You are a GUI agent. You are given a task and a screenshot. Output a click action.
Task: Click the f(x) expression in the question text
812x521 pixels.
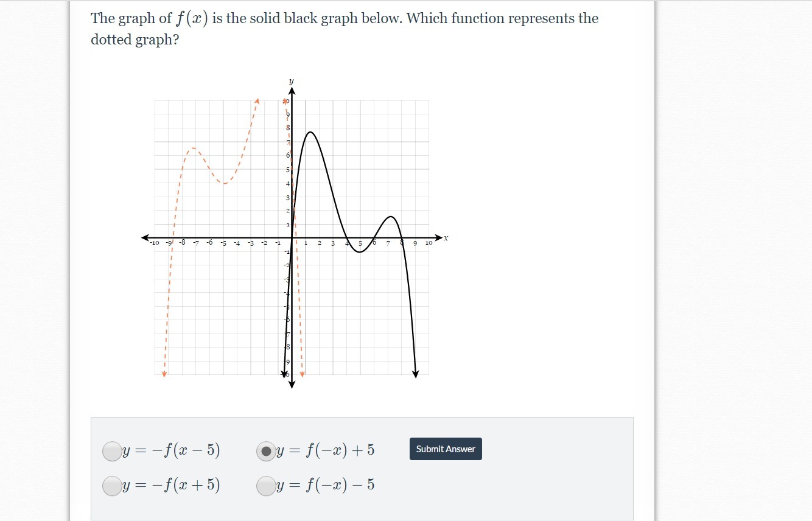192,18
